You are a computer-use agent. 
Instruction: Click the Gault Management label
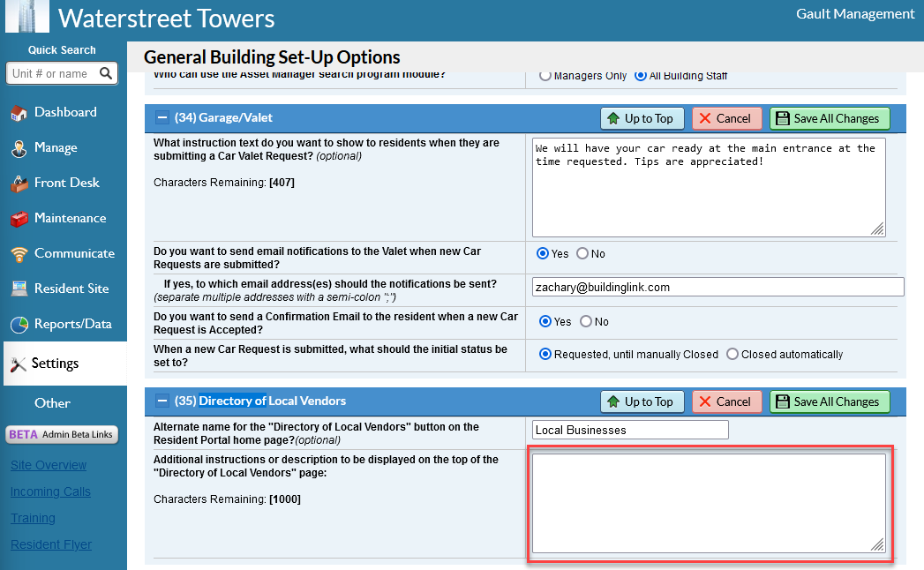tap(855, 14)
